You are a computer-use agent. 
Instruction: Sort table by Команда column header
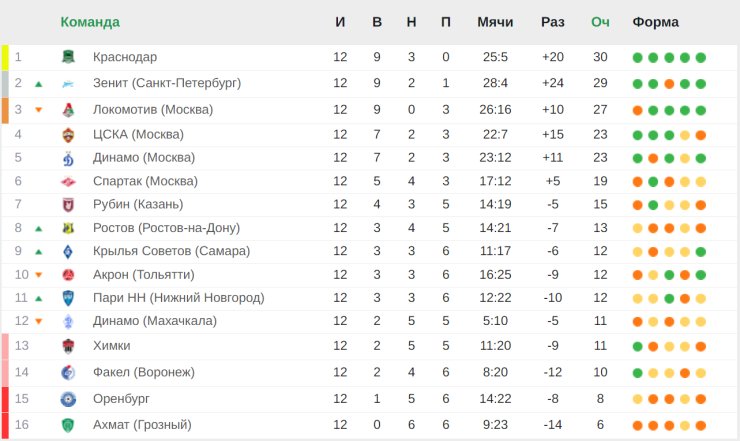point(90,22)
